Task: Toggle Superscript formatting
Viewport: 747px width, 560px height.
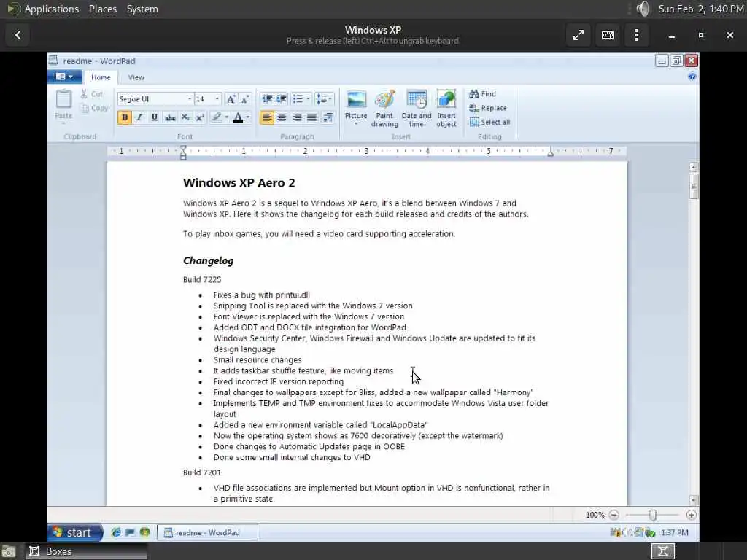Action: point(200,117)
